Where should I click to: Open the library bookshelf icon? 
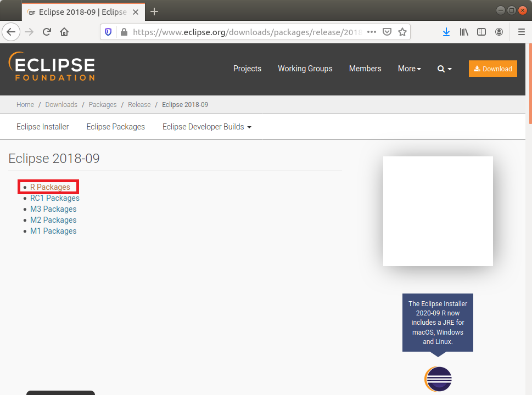(x=464, y=32)
